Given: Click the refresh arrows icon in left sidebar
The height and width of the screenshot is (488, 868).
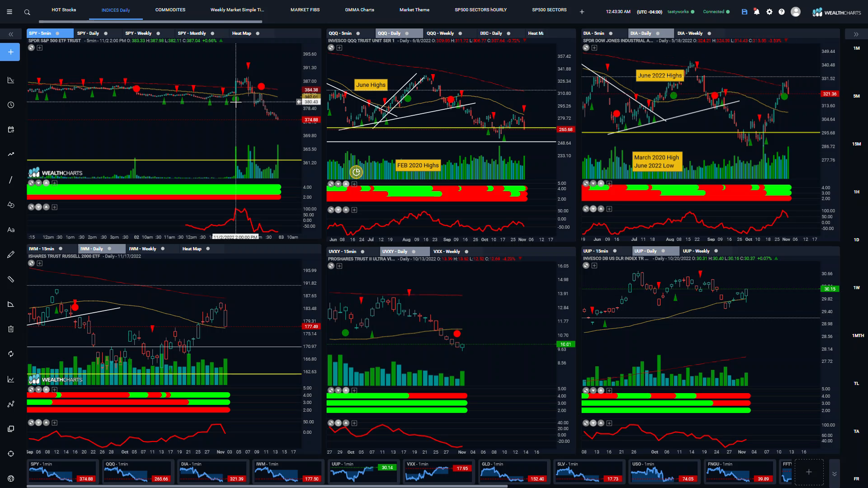Looking at the screenshot, I should coord(11,354).
